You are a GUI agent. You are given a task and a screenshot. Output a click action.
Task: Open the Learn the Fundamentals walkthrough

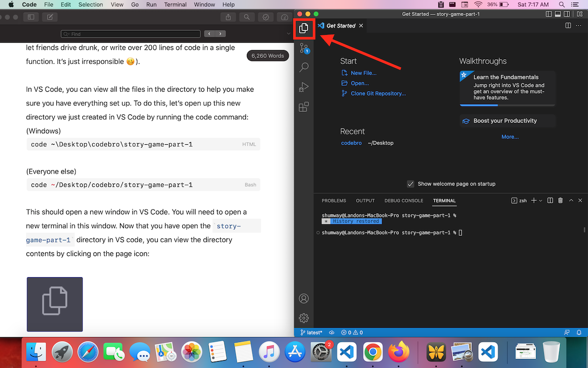507,88
